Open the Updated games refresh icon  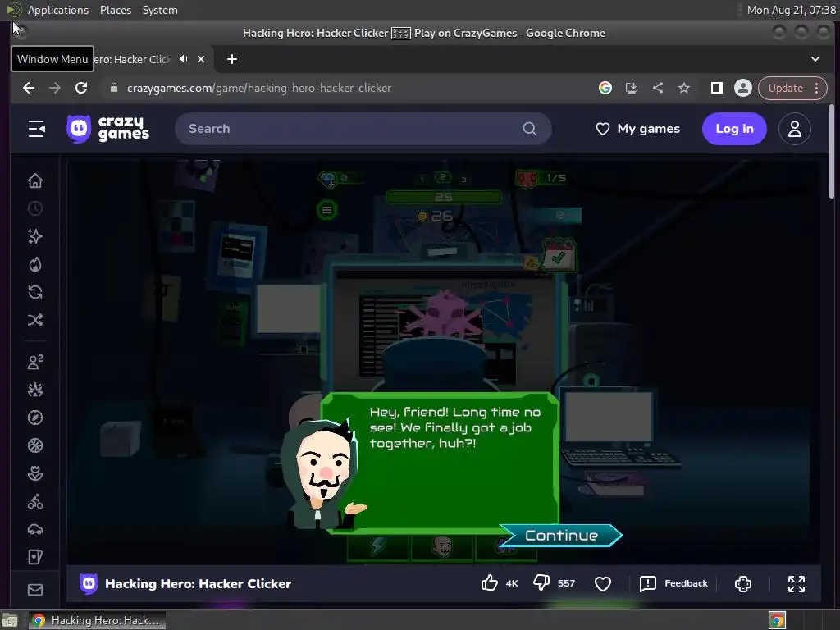tap(35, 293)
